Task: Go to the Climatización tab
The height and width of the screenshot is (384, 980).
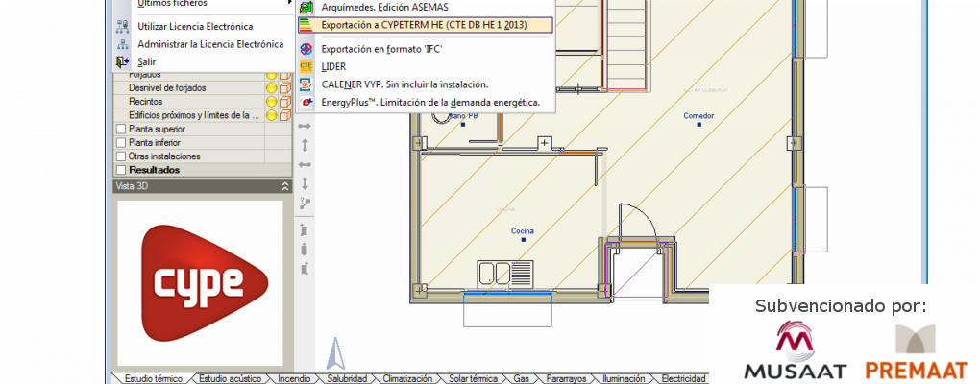Action: coord(406,378)
